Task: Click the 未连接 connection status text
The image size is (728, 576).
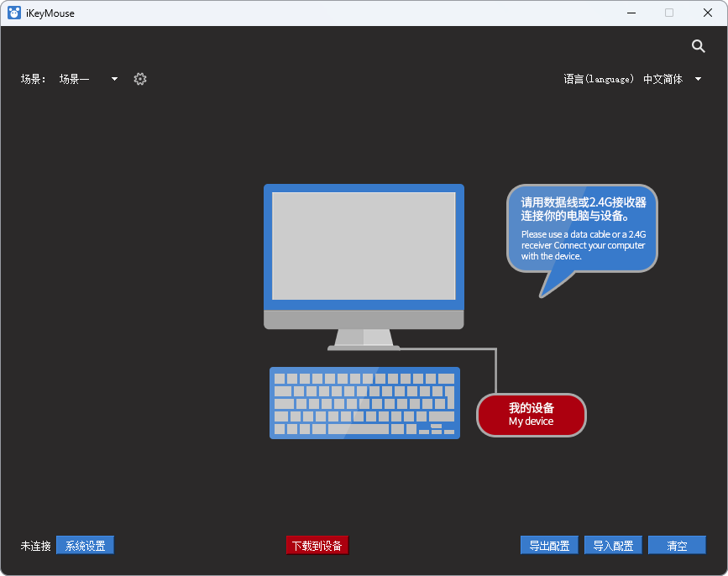Action: click(34, 546)
